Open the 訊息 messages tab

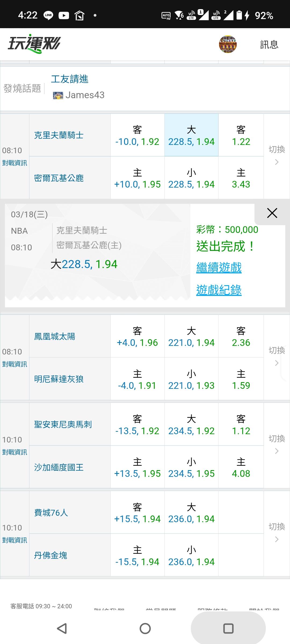[269, 45]
